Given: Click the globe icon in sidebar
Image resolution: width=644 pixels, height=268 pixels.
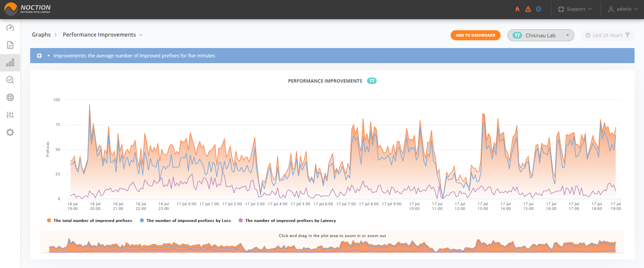Looking at the screenshot, I should pyautogui.click(x=10, y=97).
